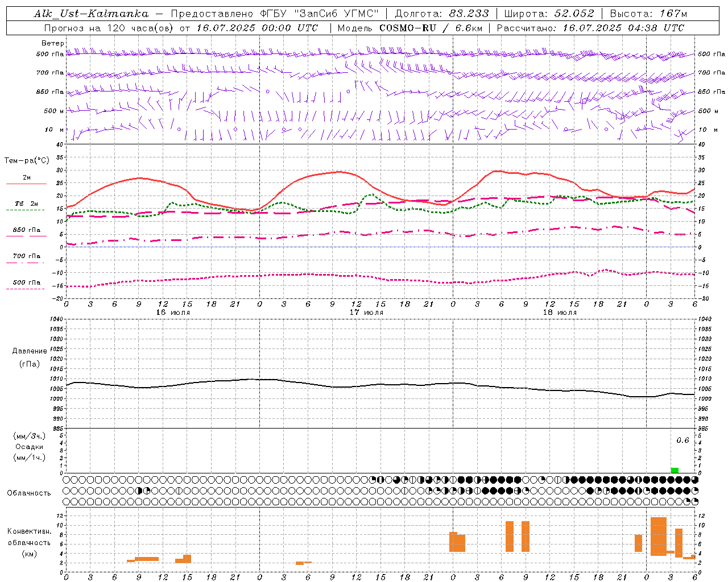The width and height of the screenshot is (728, 582).
Task: Click the Широта: 52.052 value
Action: tap(549, 14)
